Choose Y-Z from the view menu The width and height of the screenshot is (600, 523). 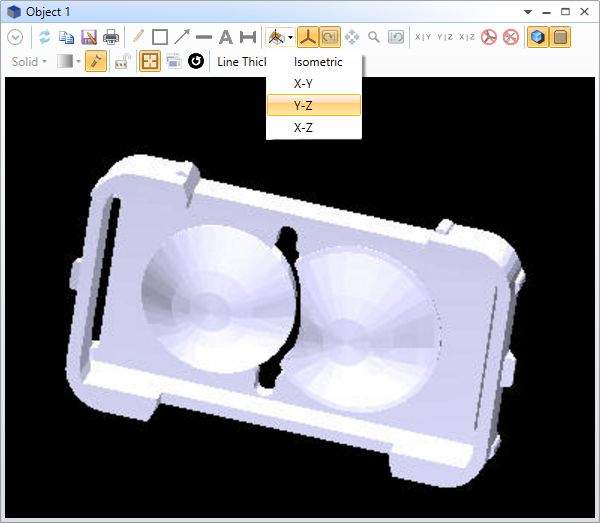point(314,105)
